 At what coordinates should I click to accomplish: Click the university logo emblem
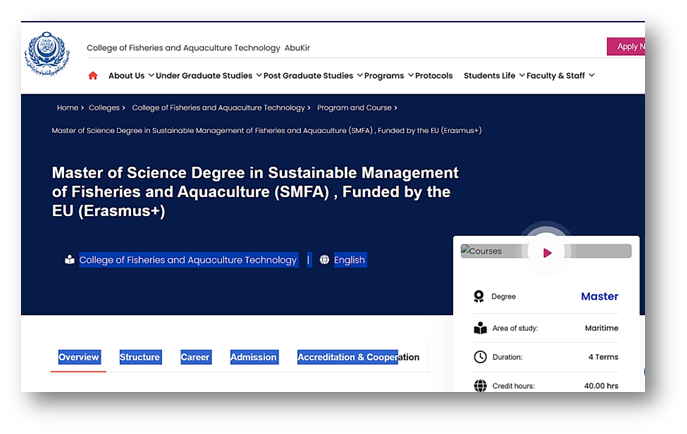[x=47, y=56]
